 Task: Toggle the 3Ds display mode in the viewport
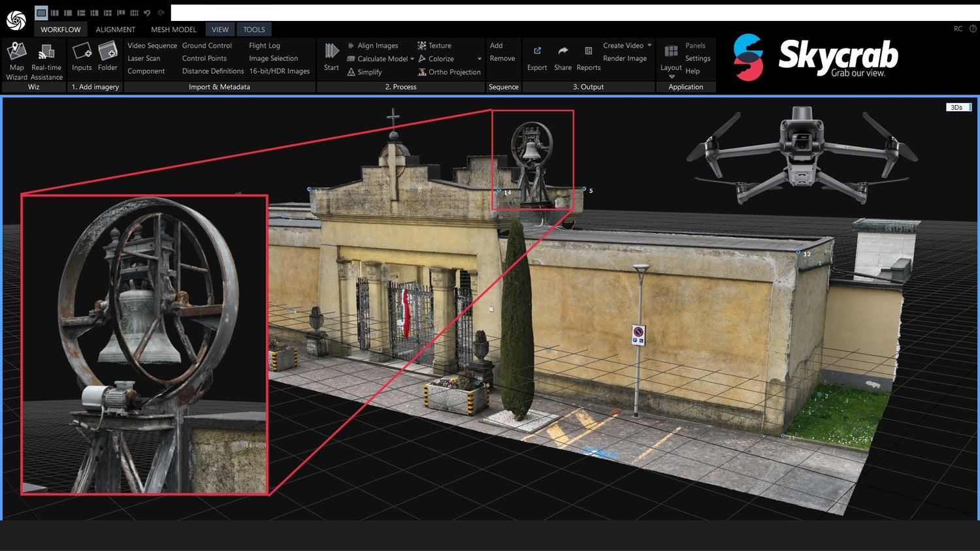[957, 106]
